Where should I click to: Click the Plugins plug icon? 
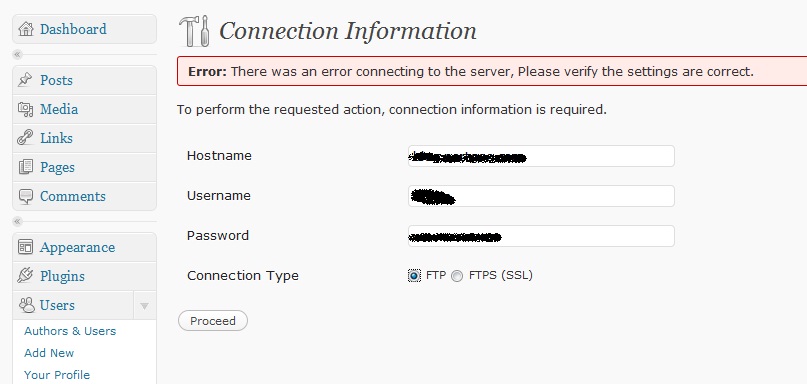click(x=25, y=276)
